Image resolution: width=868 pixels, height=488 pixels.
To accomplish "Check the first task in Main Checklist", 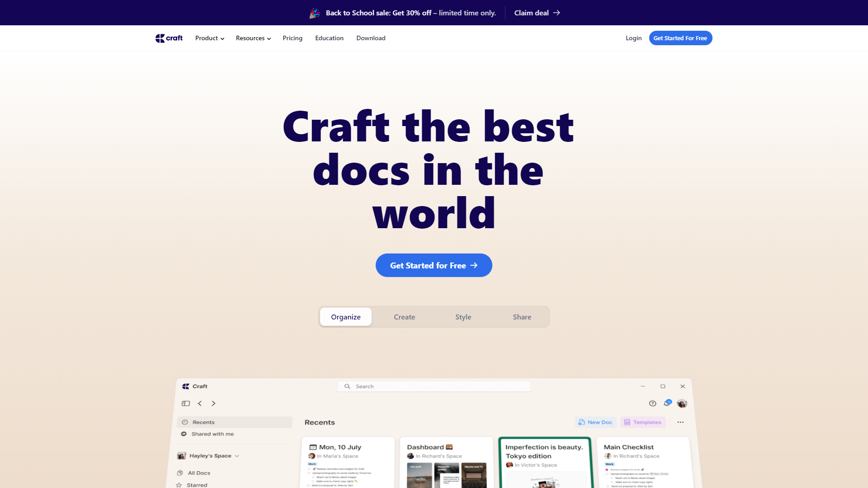I will coord(607,470).
